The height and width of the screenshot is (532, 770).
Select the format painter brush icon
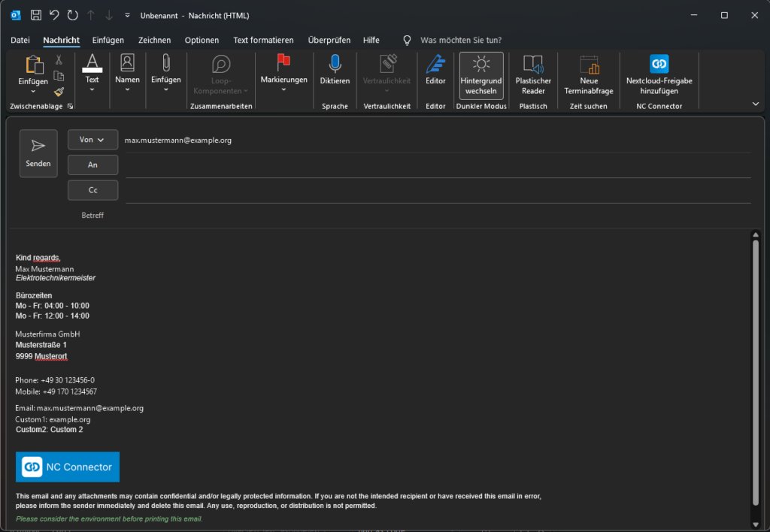click(59, 92)
